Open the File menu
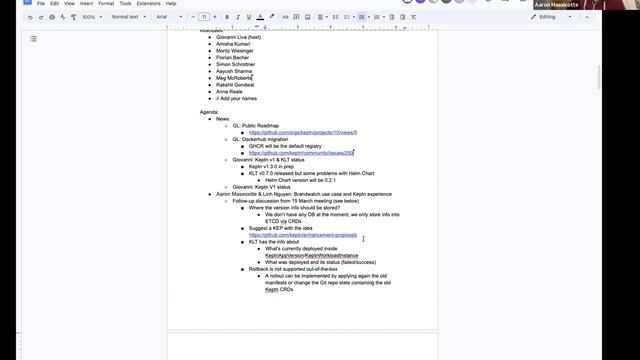640x360 pixels. point(41,3)
